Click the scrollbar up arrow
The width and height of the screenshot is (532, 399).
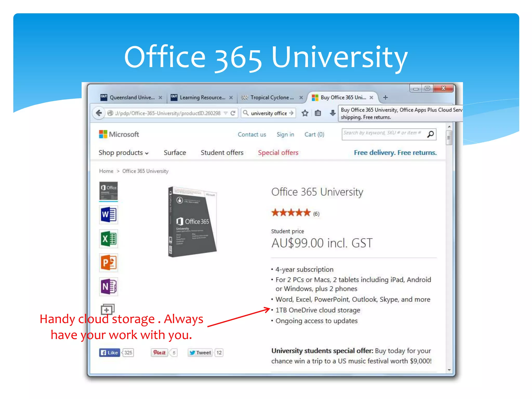pyautogui.click(x=449, y=127)
